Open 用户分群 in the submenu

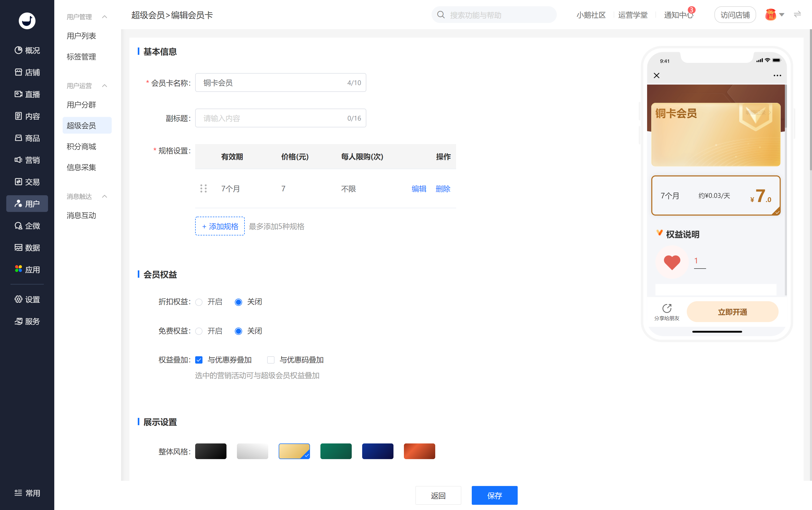[x=81, y=105]
